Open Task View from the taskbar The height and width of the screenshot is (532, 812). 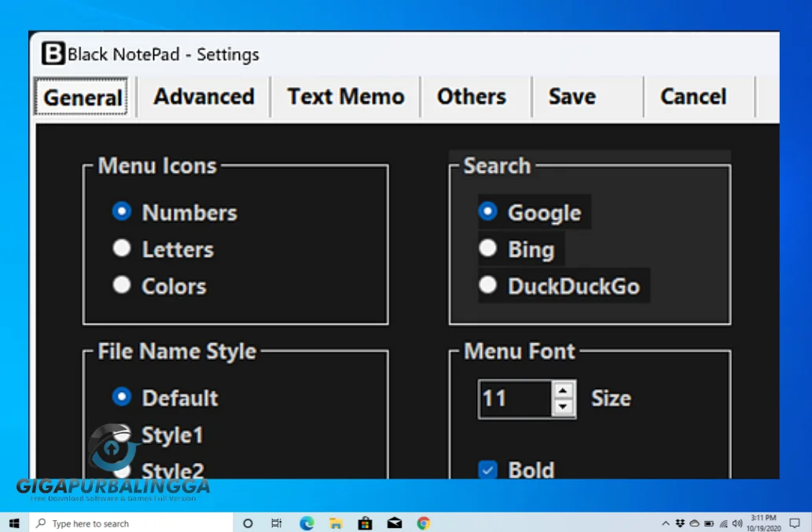point(277,523)
